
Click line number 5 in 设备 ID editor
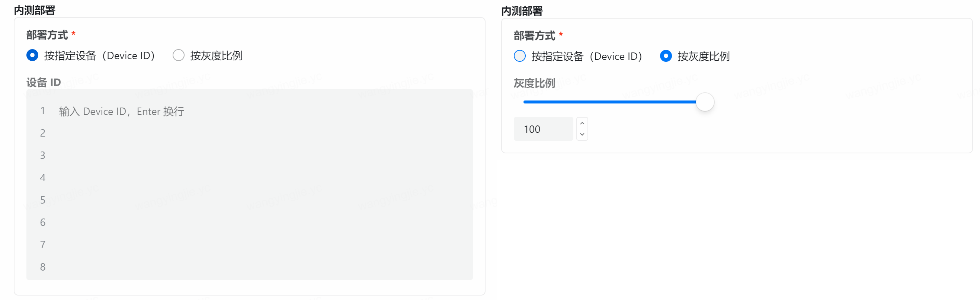coord(43,200)
